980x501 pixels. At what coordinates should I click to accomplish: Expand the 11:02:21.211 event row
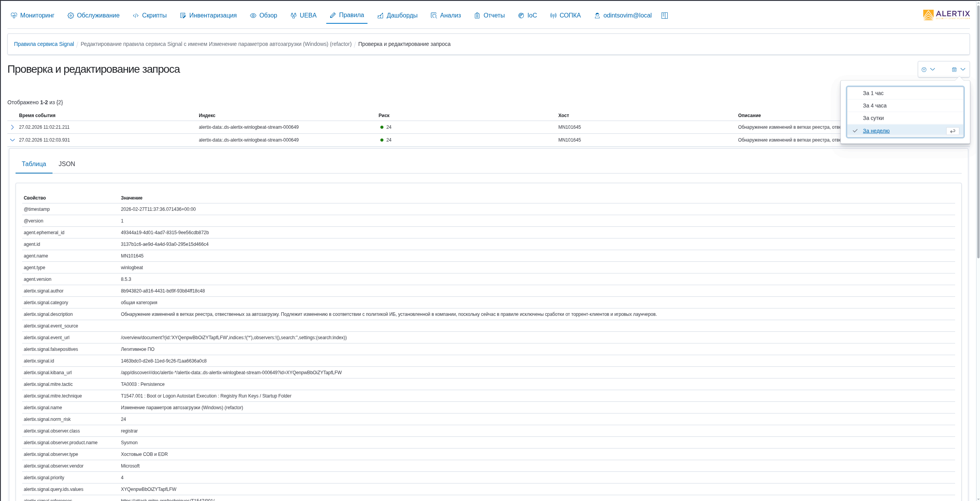12,127
